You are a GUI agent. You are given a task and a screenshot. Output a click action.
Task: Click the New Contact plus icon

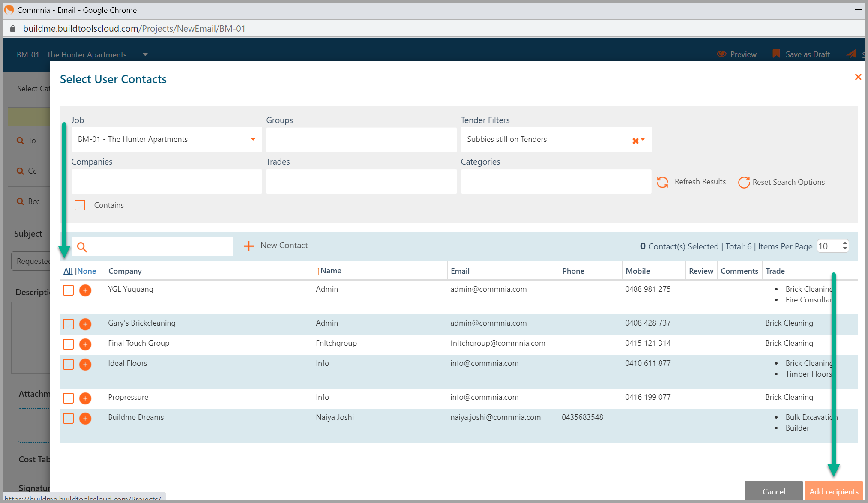248,246
